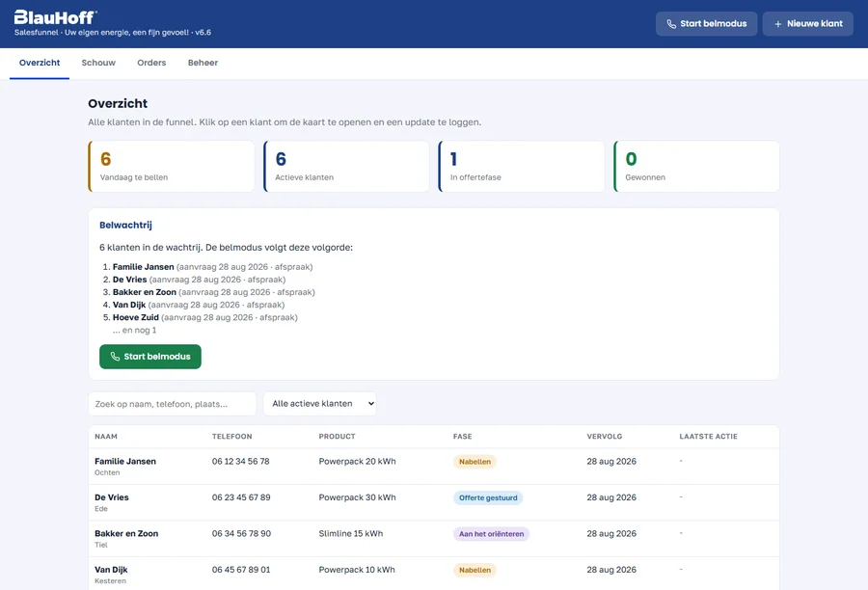Switch to the Schouw tab
868x590 pixels.
98,63
